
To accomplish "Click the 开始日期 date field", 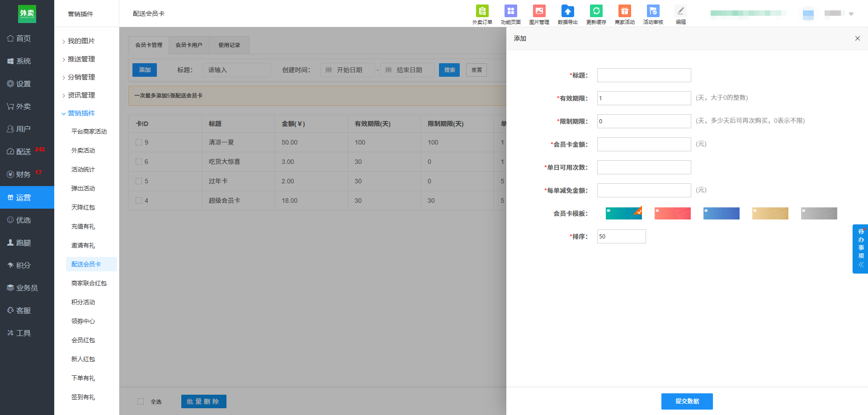I will (348, 70).
